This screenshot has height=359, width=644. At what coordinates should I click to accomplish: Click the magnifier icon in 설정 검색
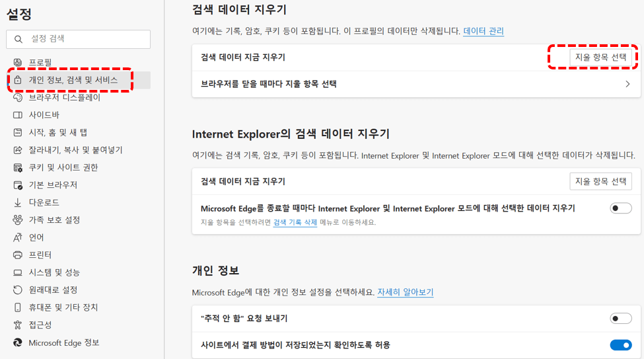(18, 39)
